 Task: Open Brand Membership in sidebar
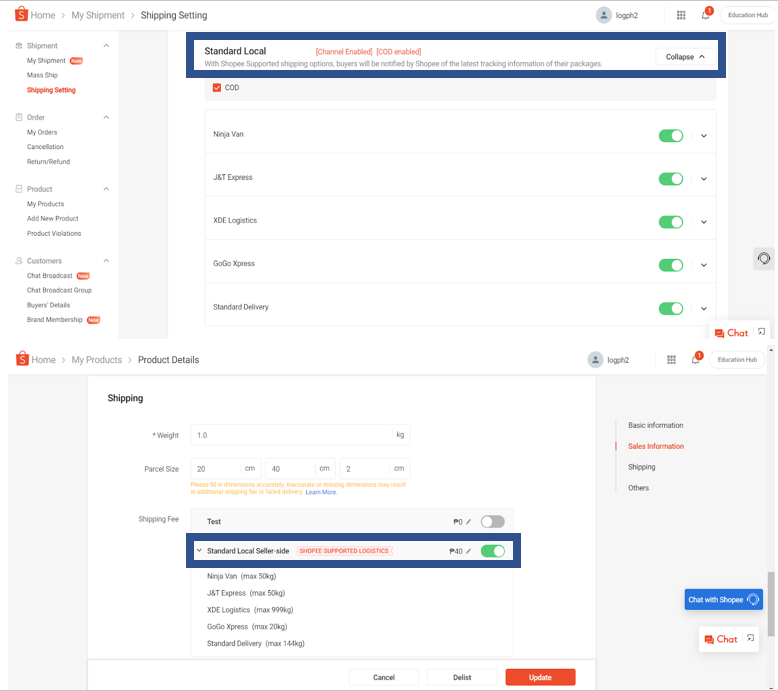[x=55, y=319]
